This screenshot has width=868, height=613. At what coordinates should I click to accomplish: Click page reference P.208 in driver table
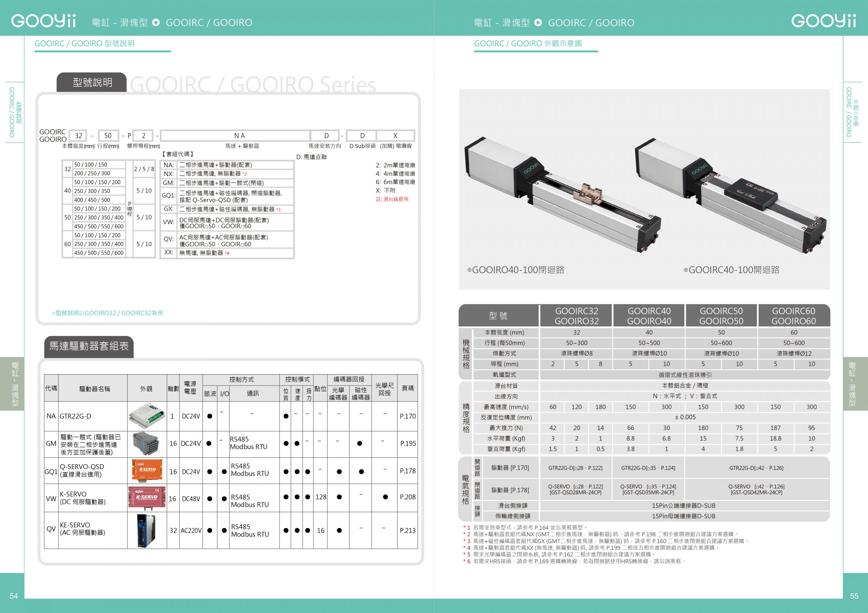408,497
